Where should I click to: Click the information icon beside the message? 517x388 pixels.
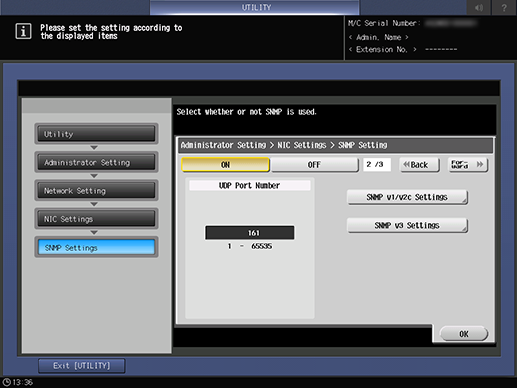coord(23,32)
